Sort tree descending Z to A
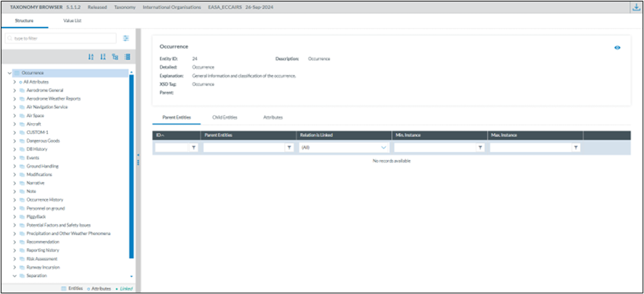The width and height of the screenshot is (644, 294). point(103,57)
